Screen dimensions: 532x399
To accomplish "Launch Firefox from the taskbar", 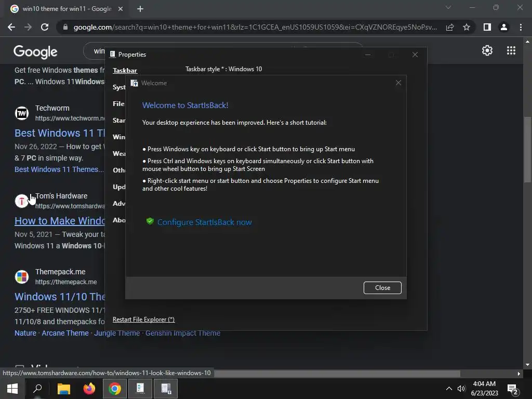I will (x=89, y=389).
